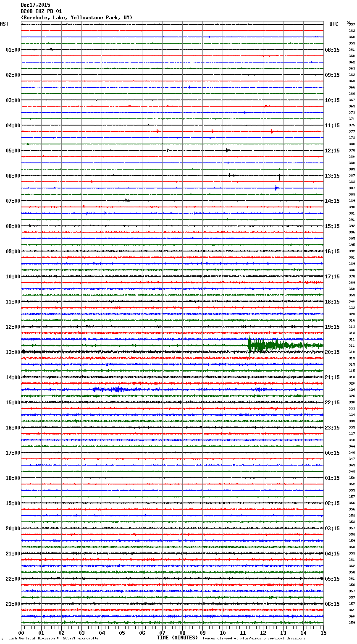Select the 13:00 MST row label
This screenshot has width=357, height=644.
tap(13, 352)
